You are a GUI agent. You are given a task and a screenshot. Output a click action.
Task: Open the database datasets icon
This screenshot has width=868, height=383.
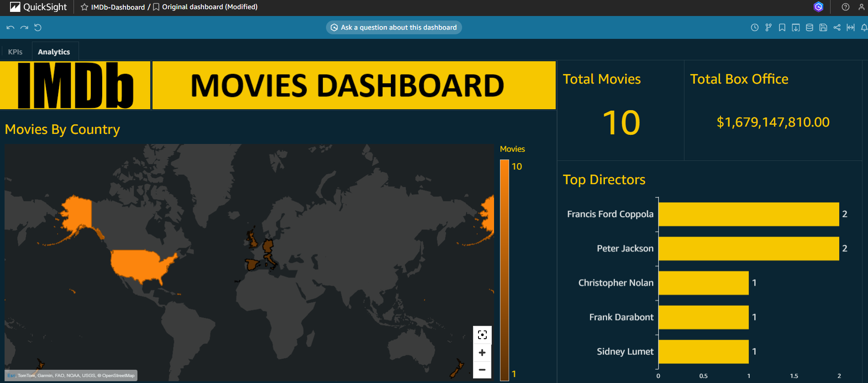pyautogui.click(x=810, y=27)
